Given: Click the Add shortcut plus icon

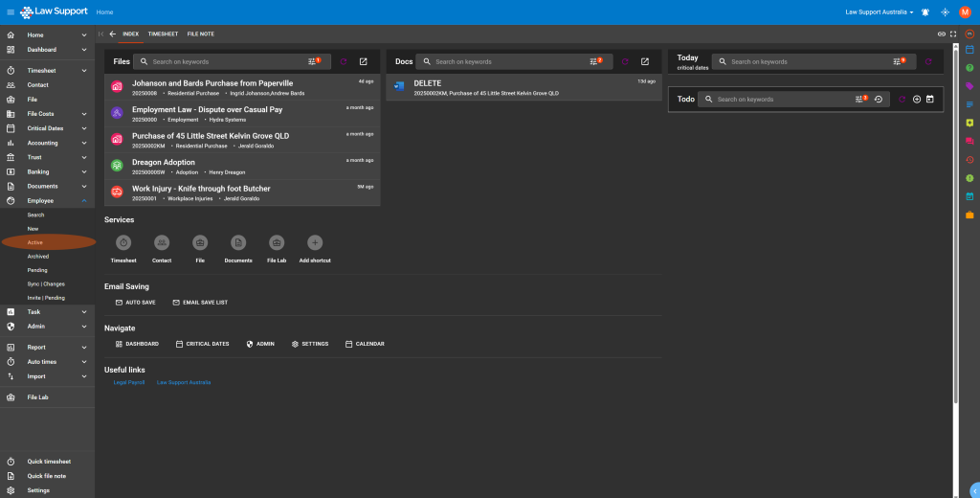Looking at the screenshot, I should tap(315, 243).
